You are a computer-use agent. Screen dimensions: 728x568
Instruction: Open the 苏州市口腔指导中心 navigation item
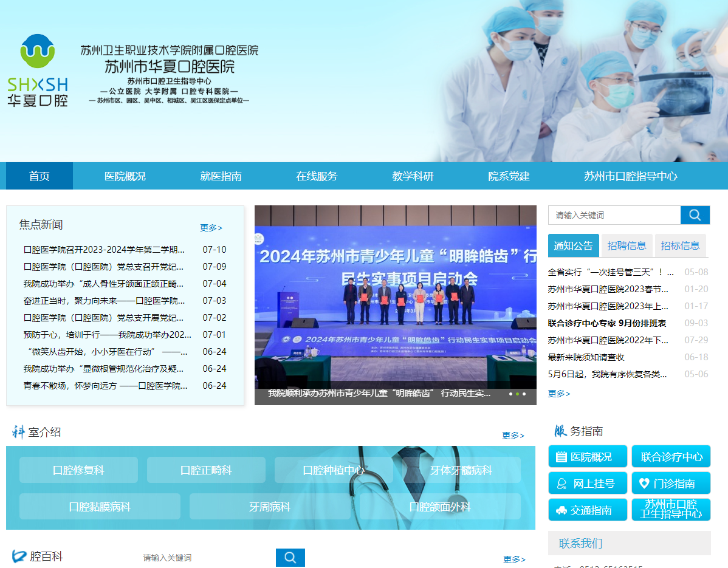631,176
